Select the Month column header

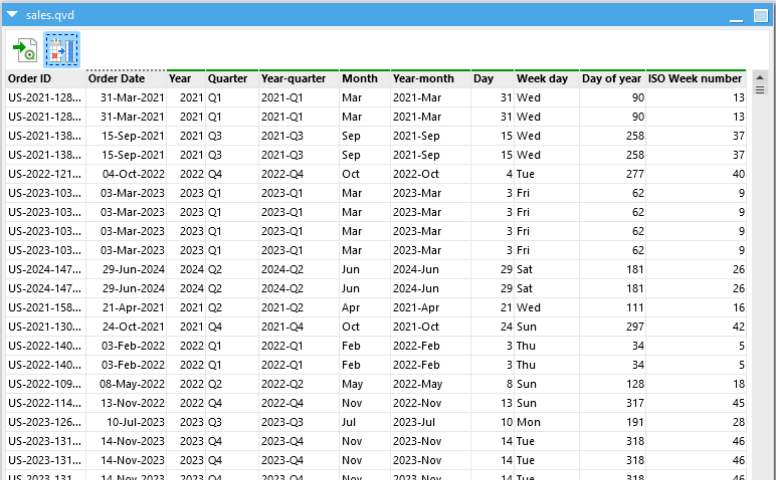(365, 79)
